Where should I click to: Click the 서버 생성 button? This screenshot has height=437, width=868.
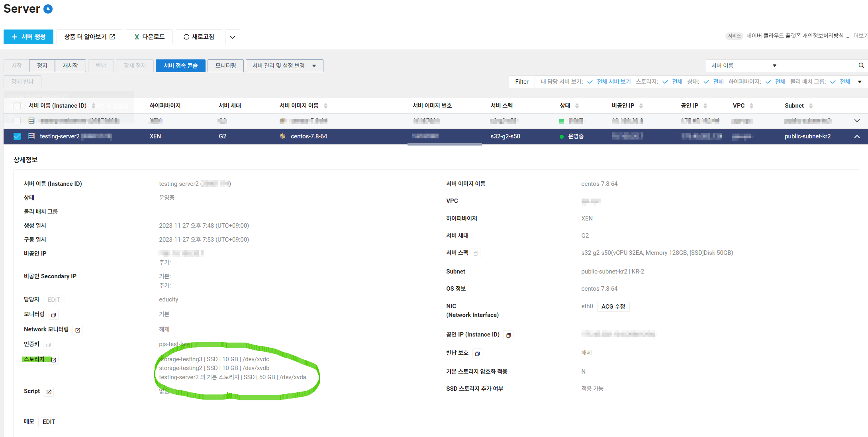29,37
